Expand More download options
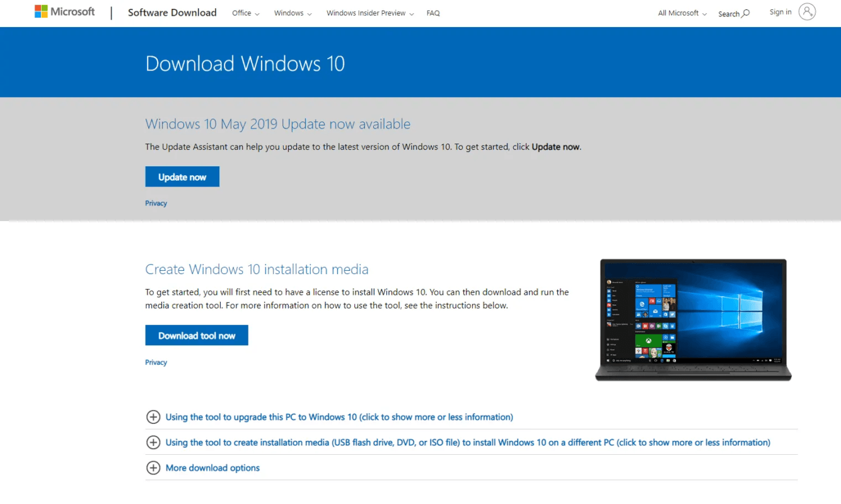841x504 pixels. [x=153, y=467]
